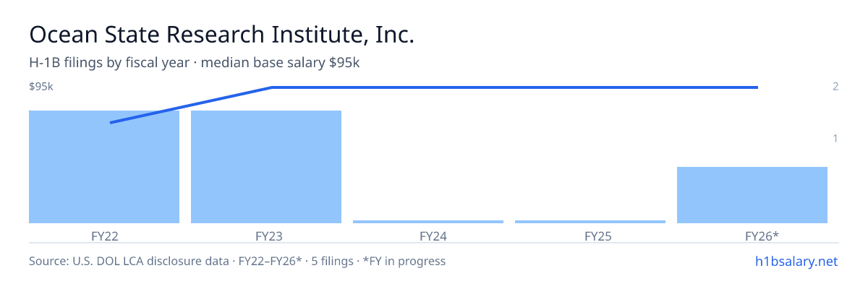This screenshot has width=868, height=289.
Task: Click the source disclosure footnote text
Action: point(237,261)
